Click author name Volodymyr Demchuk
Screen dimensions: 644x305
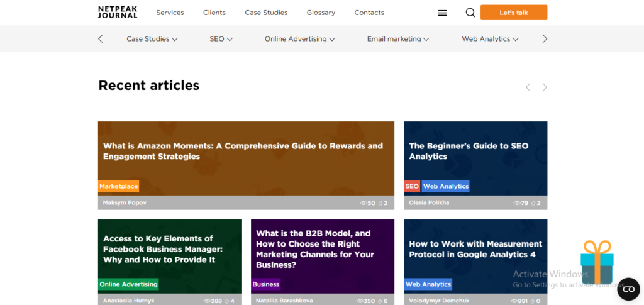tap(439, 301)
